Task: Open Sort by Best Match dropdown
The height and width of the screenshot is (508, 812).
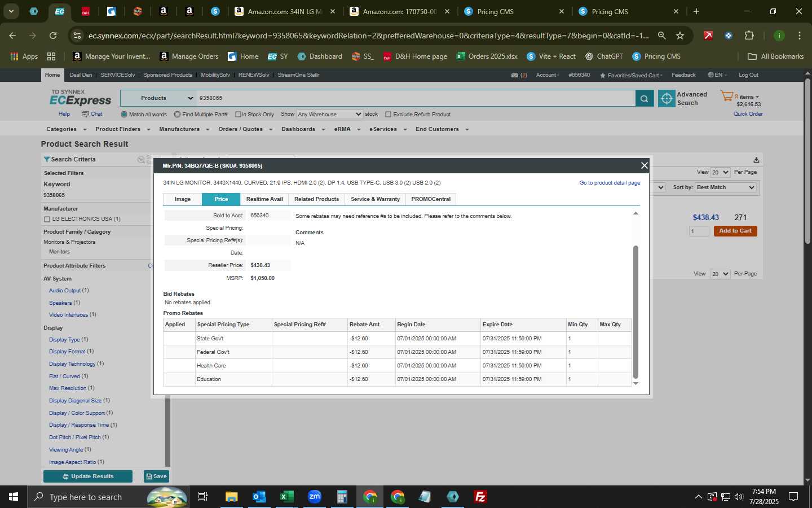Action: click(x=725, y=187)
